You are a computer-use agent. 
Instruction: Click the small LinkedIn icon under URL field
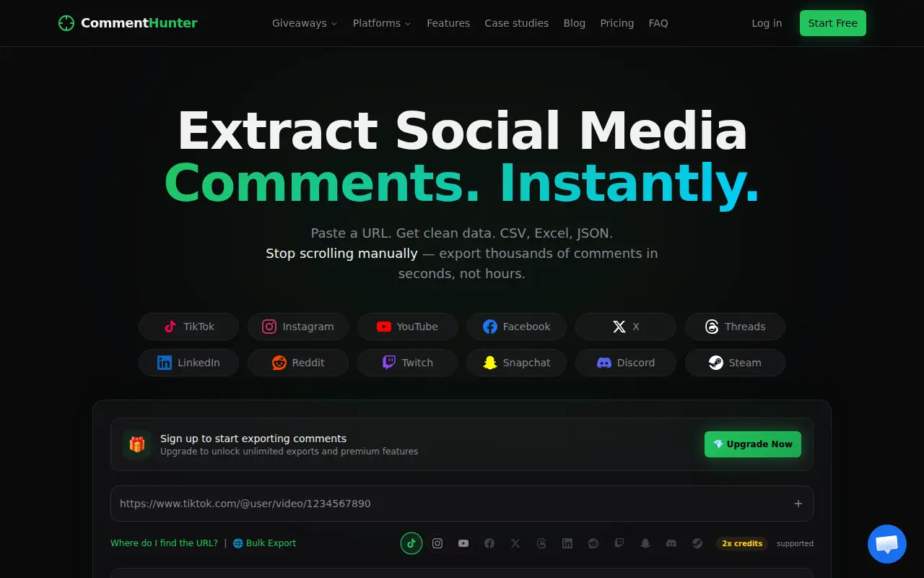point(567,543)
